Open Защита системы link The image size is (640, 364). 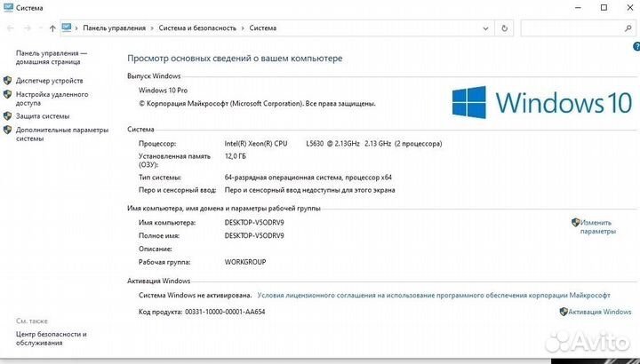coord(43,116)
